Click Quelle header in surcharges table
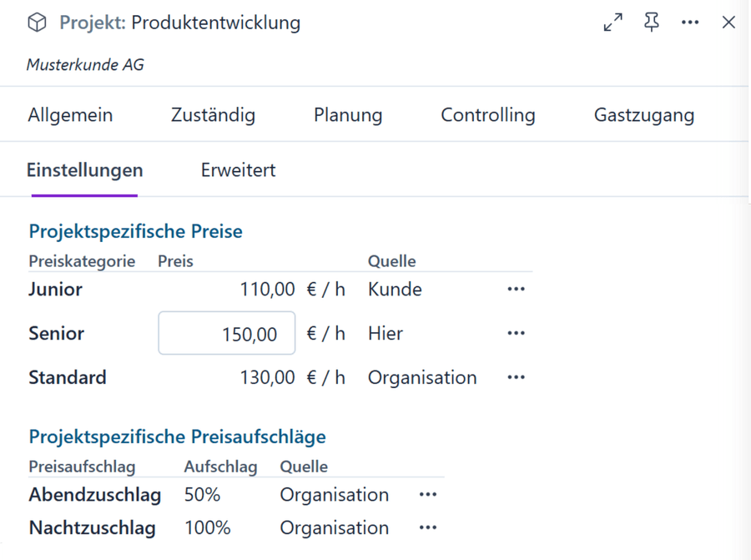This screenshot has height=560, width=751. coord(304,467)
